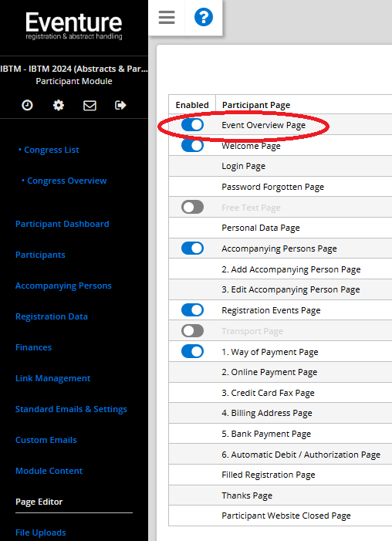Screen dimensions: 392x541
Task: Open settings gear icon in sidebar
Action: pos(59,105)
